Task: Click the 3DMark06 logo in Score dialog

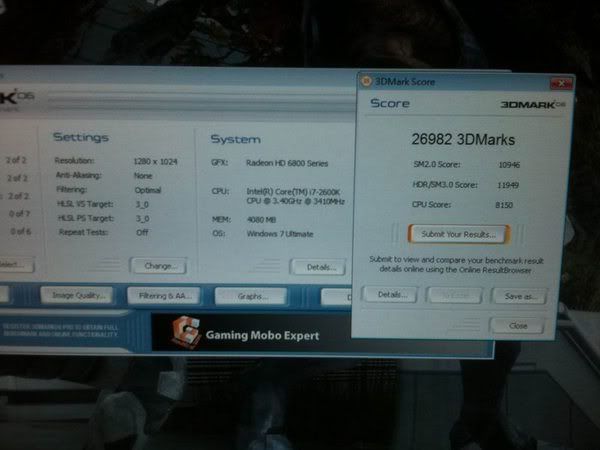Action: point(533,104)
